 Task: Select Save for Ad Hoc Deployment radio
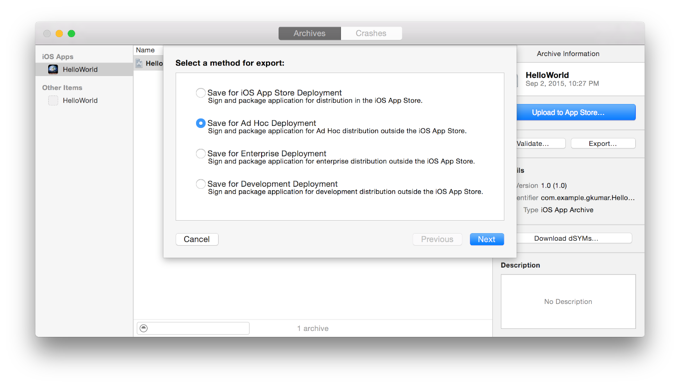(200, 123)
